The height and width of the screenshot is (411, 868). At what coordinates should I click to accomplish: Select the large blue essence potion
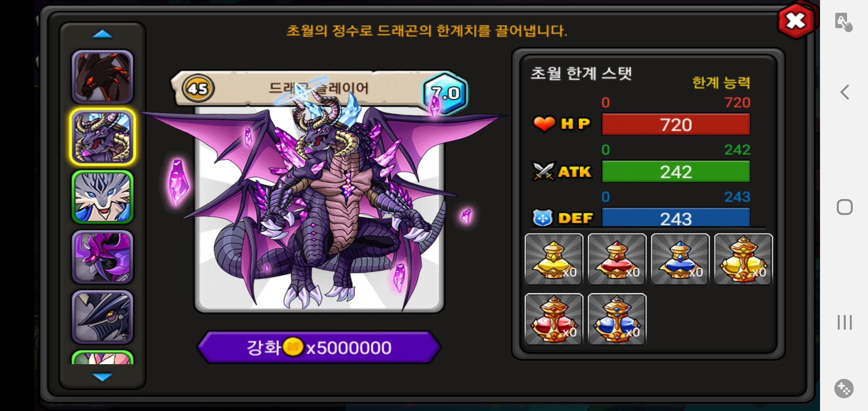pyautogui.click(x=617, y=319)
